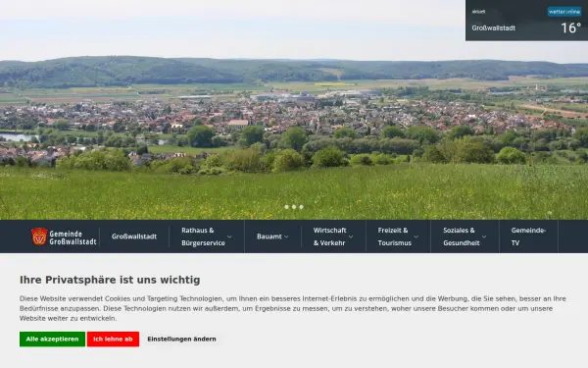The image size is (588, 368).
Task: Click the 'aktuell' label in weather widget
Action: pos(478,12)
